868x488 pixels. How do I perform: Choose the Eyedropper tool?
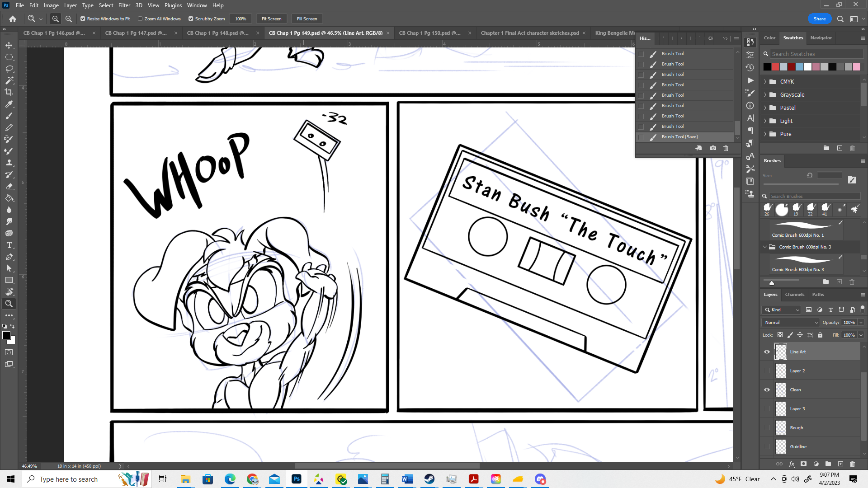[9, 104]
